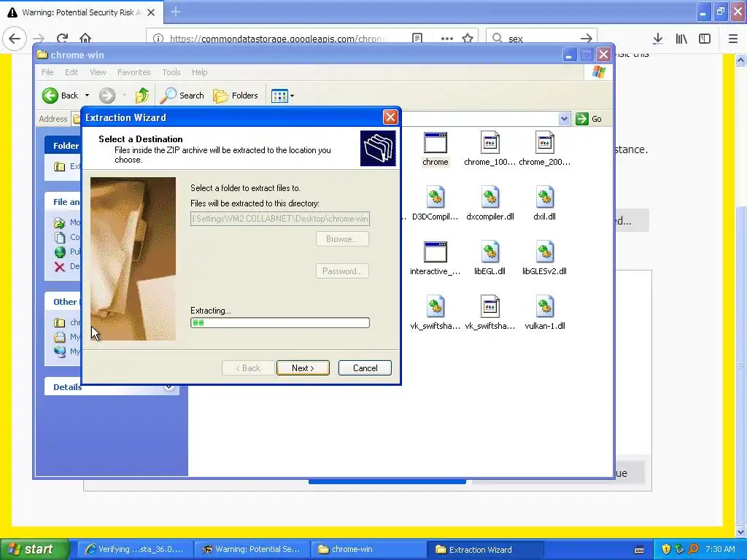Click the Extracting progress bar
Viewport: 747px width, 560px height.
(279, 323)
